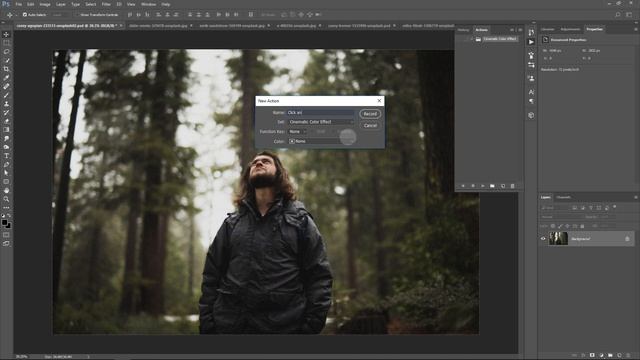Select the Spot Healing Brush tool

[6, 87]
